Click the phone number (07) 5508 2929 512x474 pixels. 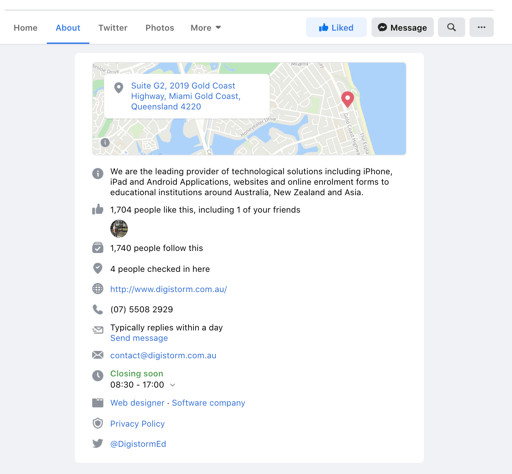pyautogui.click(x=142, y=309)
